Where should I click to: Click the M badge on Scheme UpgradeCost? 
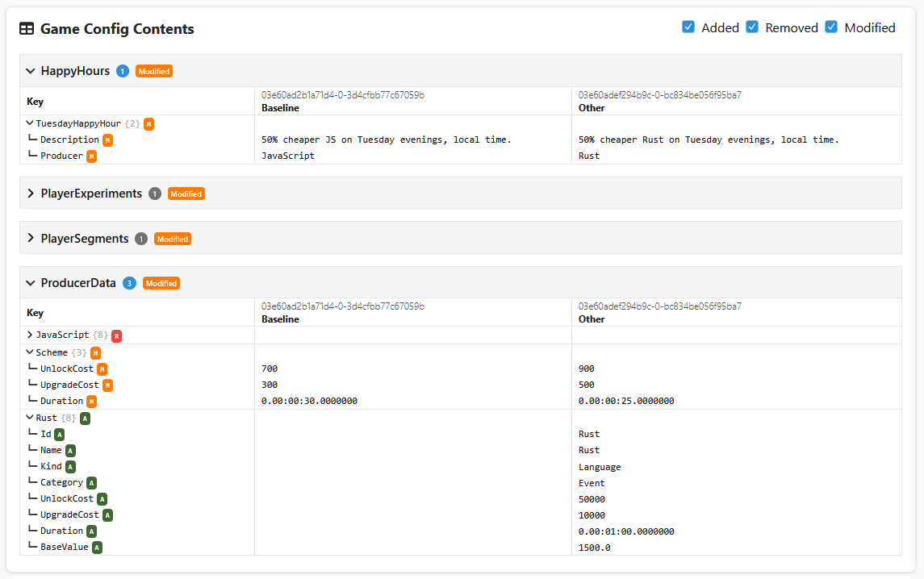click(x=107, y=385)
